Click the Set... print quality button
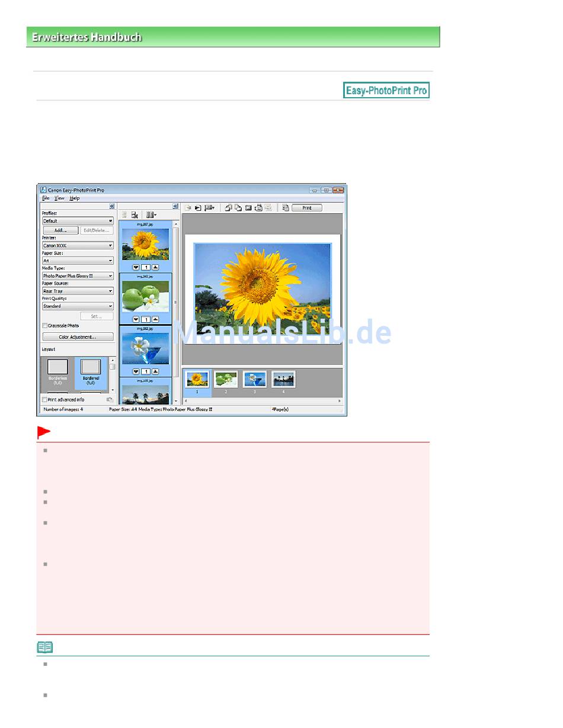Image resolution: width=563 pixels, height=728 pixels. pyautogui.click(x=97, y=316)
